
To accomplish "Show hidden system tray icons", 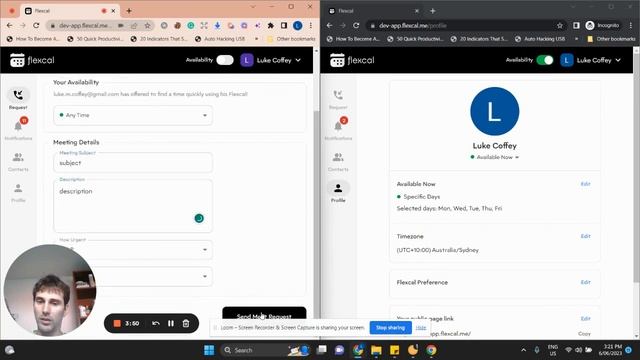I will point(523,350).
